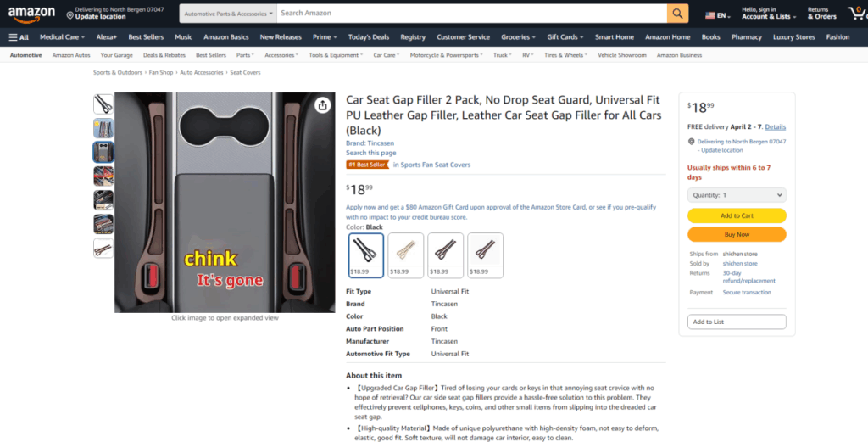Open the hamburger All menu
This screenshot has width=868, height=442.
19,37
